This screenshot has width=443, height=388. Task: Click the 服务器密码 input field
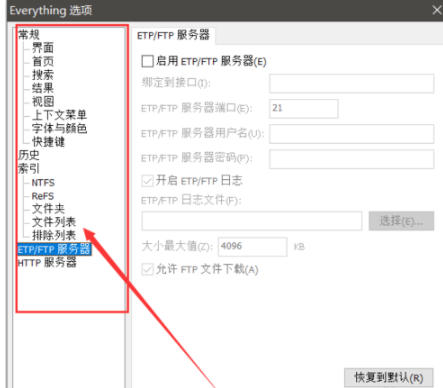coord(352,159)
